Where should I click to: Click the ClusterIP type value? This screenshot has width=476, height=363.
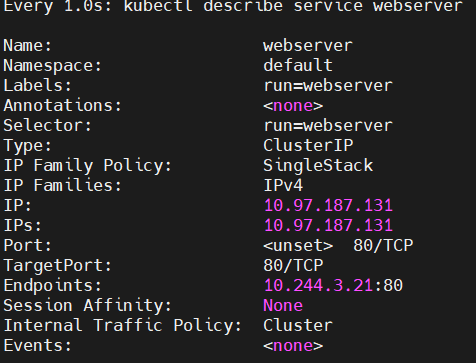(x=308, y=145)
